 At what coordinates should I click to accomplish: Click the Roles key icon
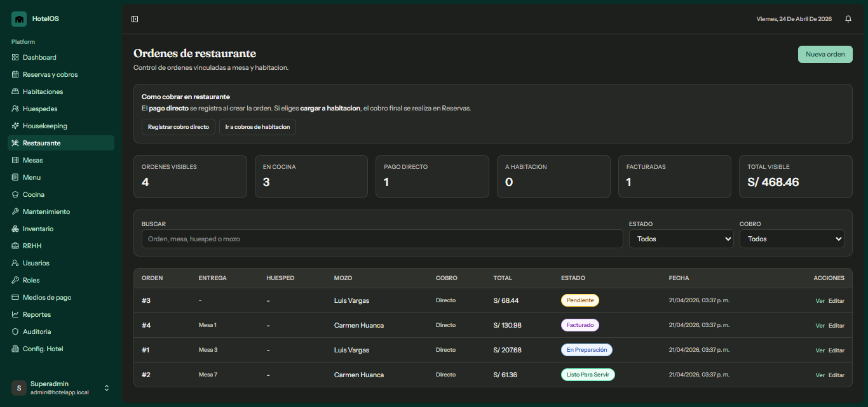tap(15, 280)
